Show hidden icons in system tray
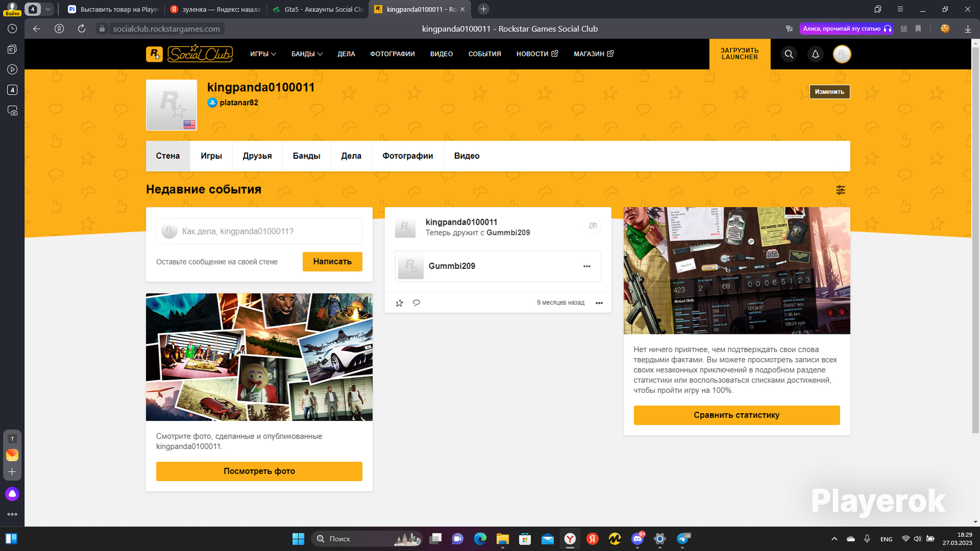980x551 pixels. (834, 539)
